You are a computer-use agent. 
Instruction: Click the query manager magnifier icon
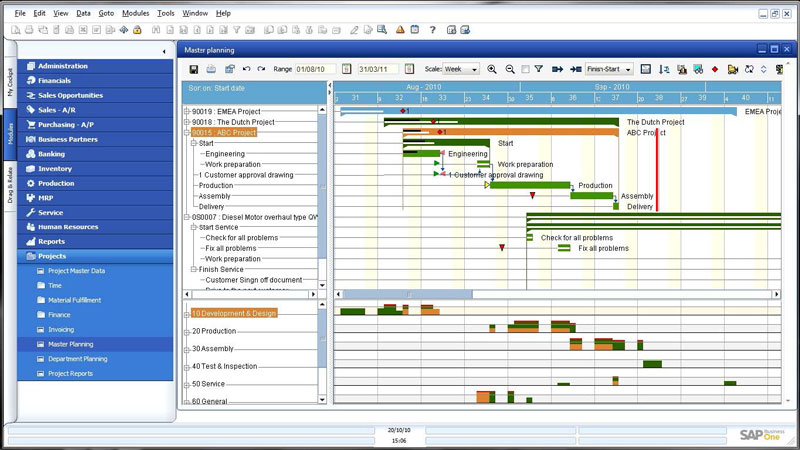coord(382,30)
